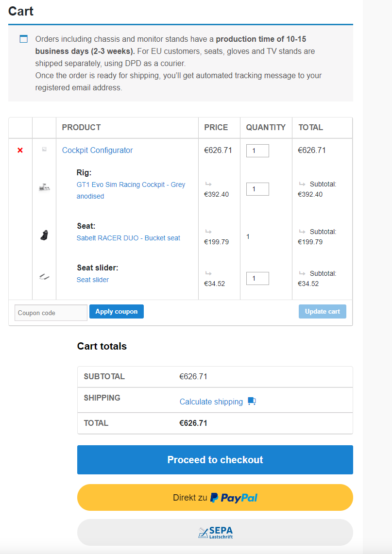Open Sabelt RACER DUO bucket seat link
The height and width of the screenshot is (554, 392).
pos(128,238)
